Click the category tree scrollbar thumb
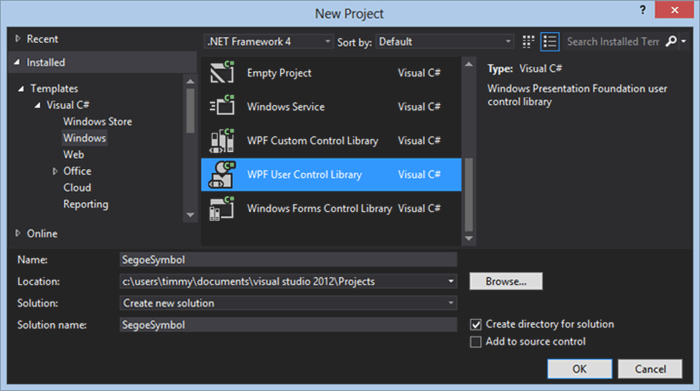Image resolution: width=700 pixels, height=391 pixels. (190, 111)
